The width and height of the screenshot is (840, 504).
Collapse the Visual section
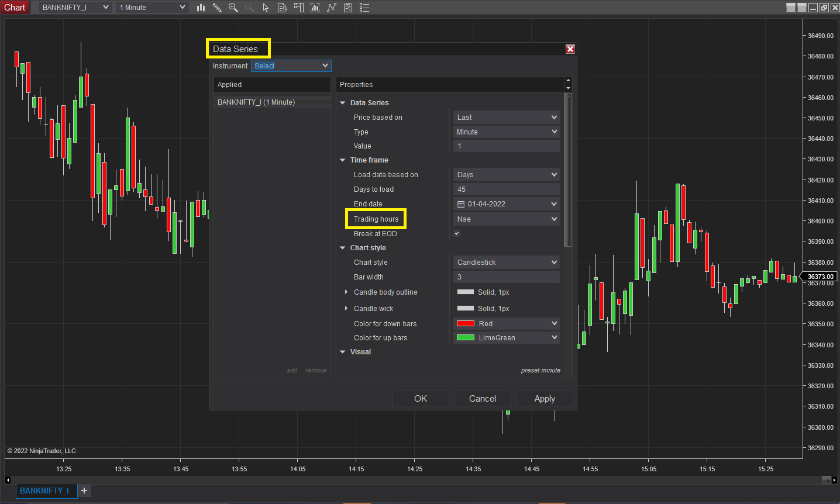(x=343, y=352)
